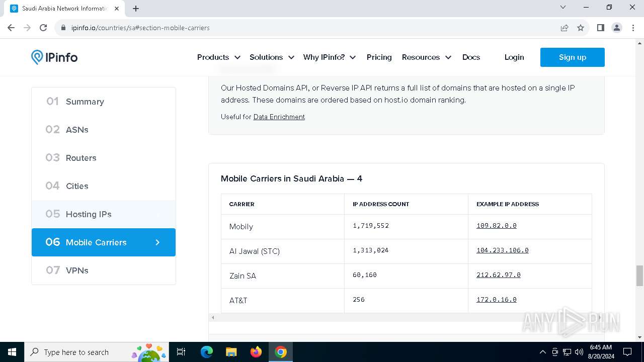Open example IP 109.82.0.0
Screen dimensions: 644x362
click(496, 226)
